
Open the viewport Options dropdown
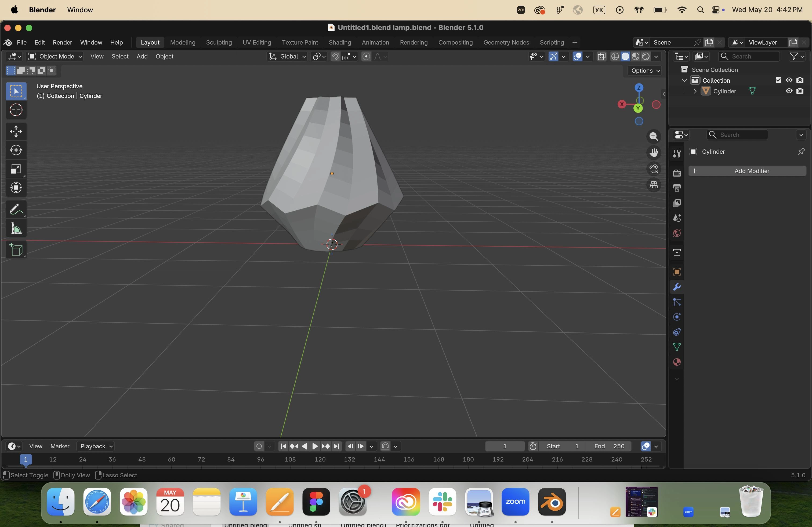click(x=645, y=71)
